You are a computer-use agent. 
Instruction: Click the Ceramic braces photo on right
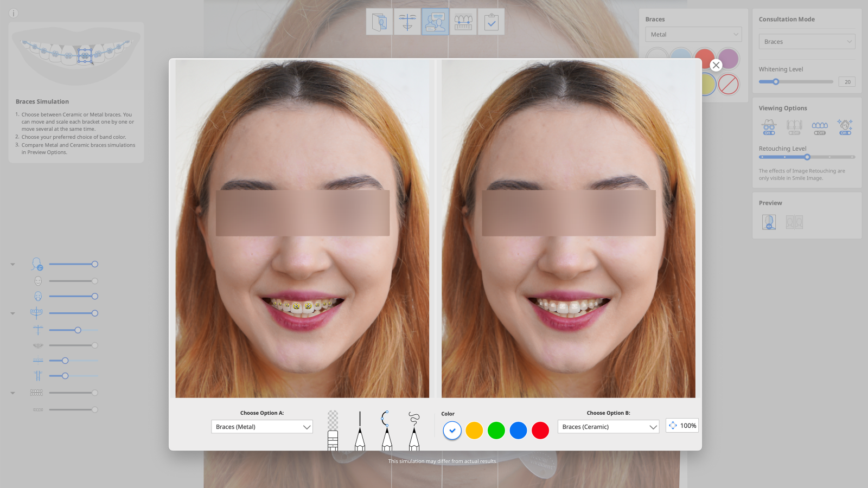point(569,228)
